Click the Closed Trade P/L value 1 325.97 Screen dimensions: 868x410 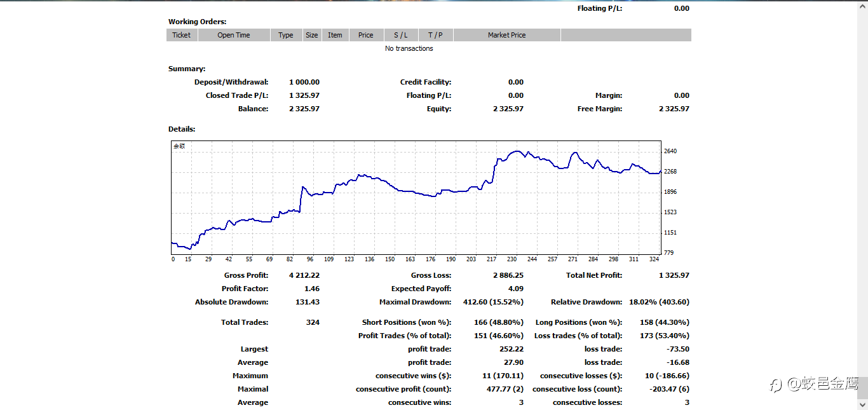[304, 95]
